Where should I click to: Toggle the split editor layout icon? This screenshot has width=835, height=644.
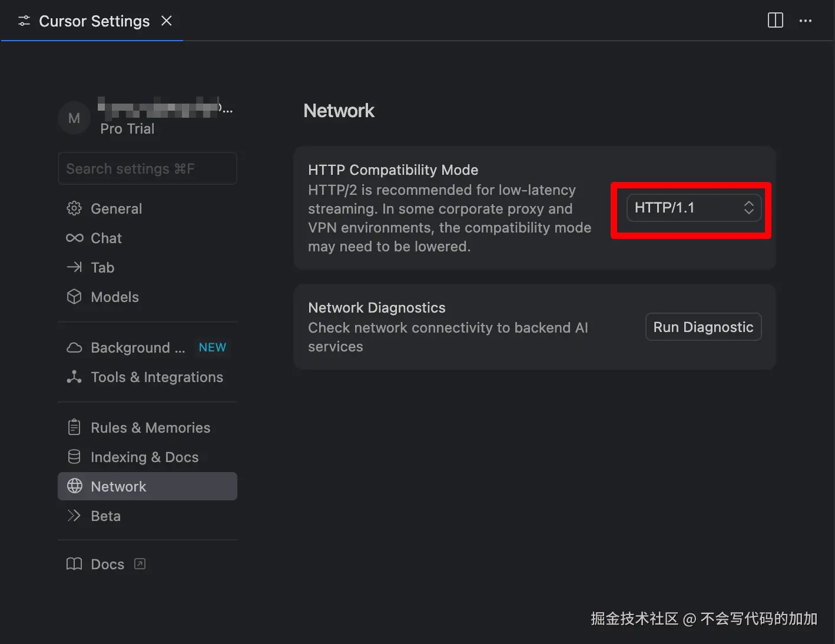coord(776,21)
